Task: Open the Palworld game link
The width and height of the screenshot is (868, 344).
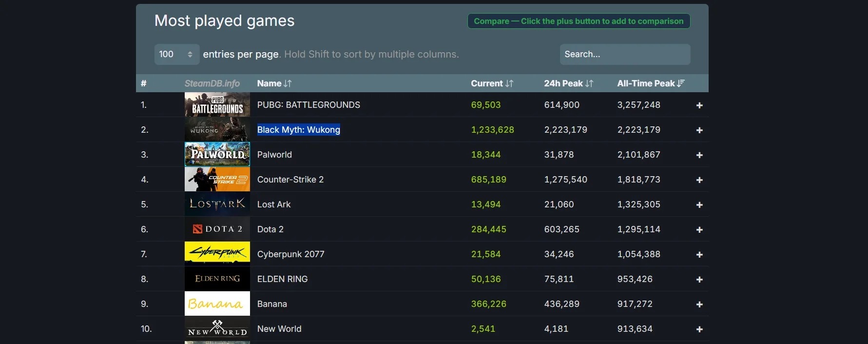Action: [274, 155]
